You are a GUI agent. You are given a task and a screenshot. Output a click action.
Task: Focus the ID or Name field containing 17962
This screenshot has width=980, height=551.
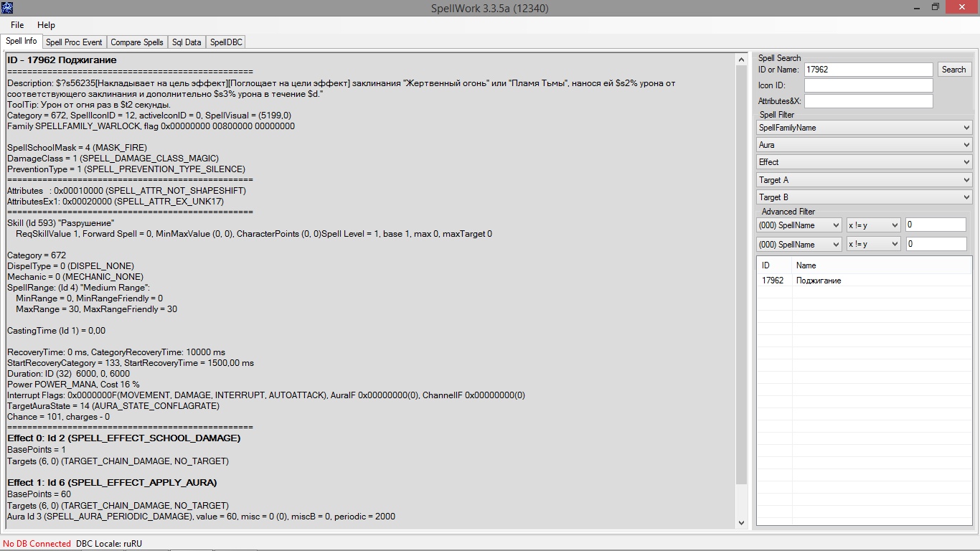[868, 70]
